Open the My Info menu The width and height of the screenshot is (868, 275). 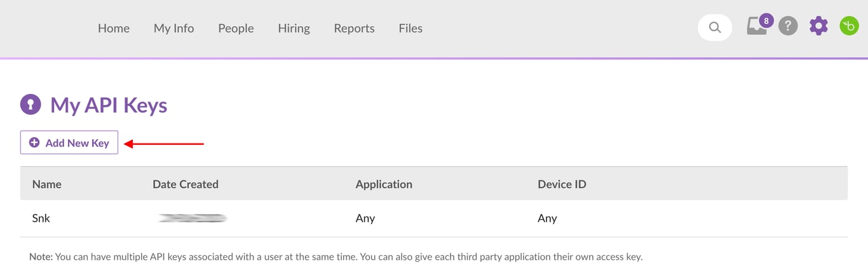(173, 29)
